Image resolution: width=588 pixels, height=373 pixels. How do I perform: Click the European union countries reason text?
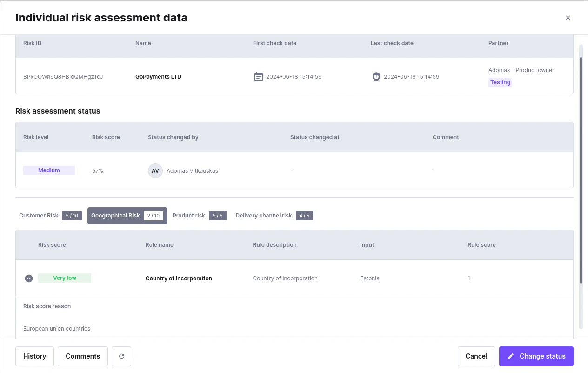click(x=57, y=329)
